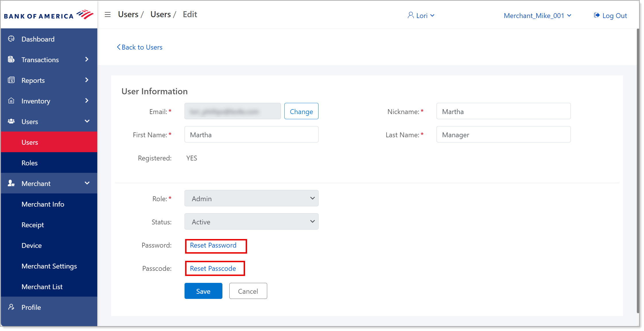Click the vertical page scrollbar
The image size is (644, 331).
pos(638,171)
